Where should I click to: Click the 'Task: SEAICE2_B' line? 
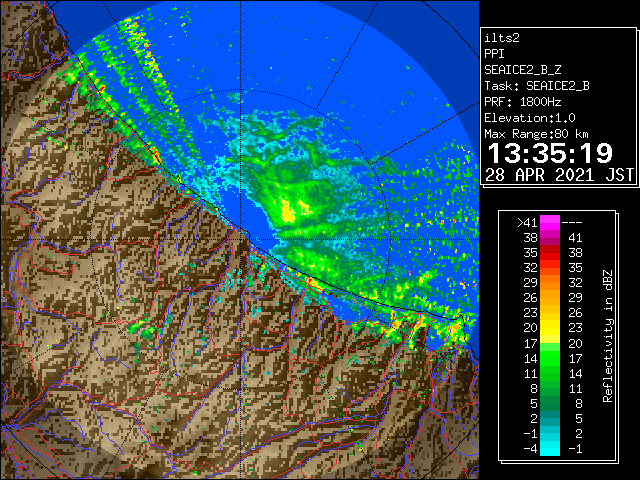(x=537, y=86)
